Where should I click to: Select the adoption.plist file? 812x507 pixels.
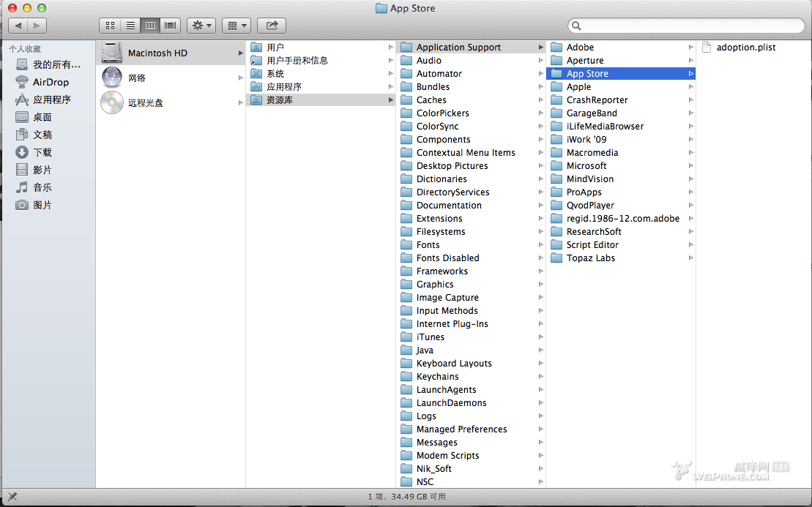(x=745, y=48)
